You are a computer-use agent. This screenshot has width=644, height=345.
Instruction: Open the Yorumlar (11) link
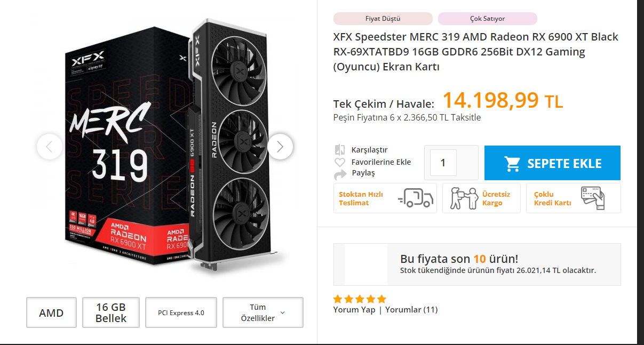tap(411, 310)
